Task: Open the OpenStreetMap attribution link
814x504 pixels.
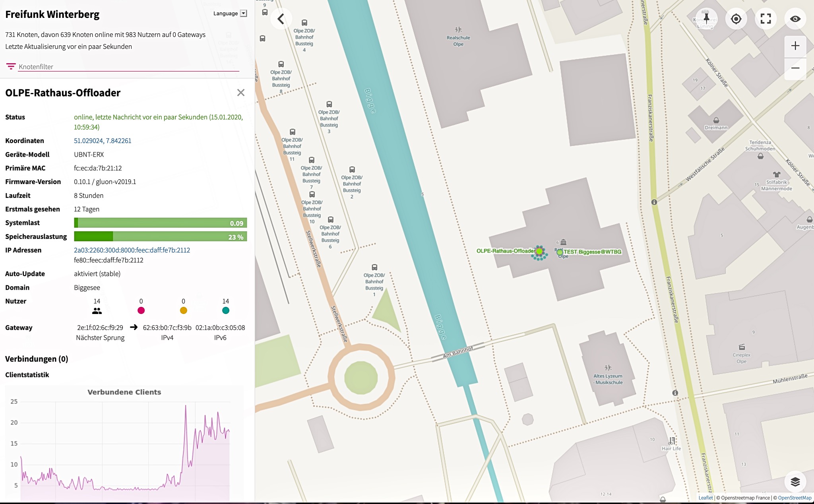Action: click(794, 498)
